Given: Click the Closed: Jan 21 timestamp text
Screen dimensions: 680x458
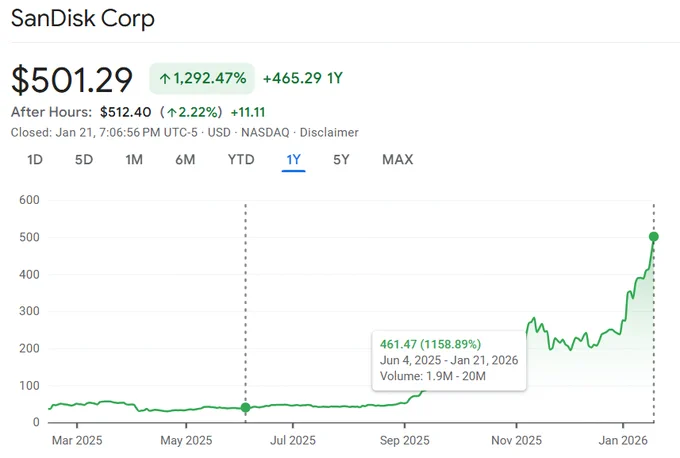Looking at the screenshot, I should coord(104,132).
